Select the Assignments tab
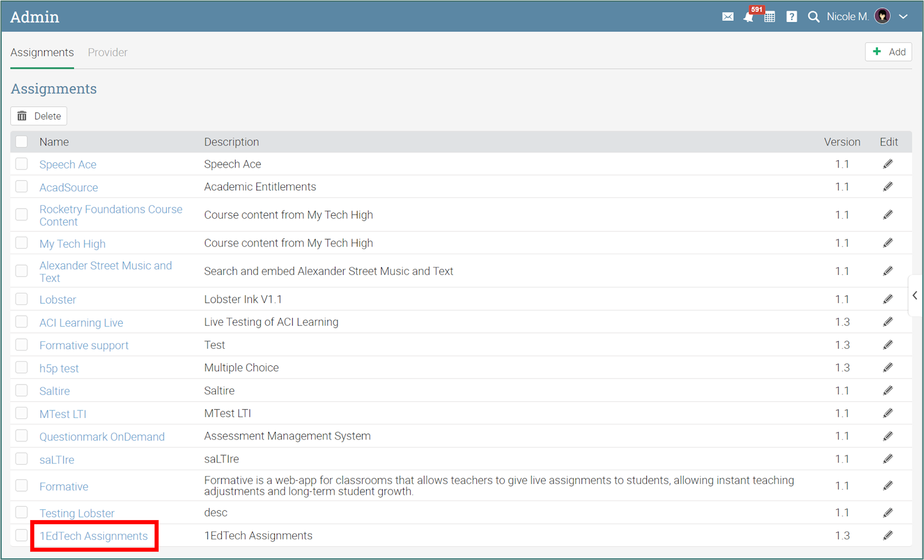The image size is (924, 560). (42, 53)
